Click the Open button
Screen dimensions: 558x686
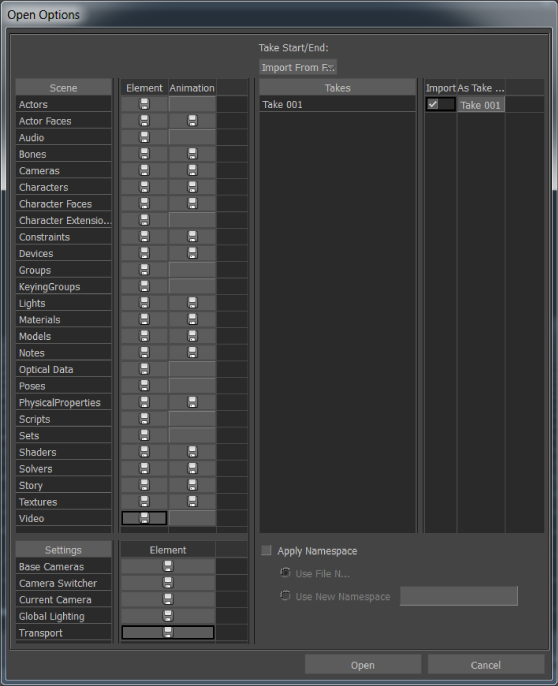pyautogui.click(x=363, y=665)
